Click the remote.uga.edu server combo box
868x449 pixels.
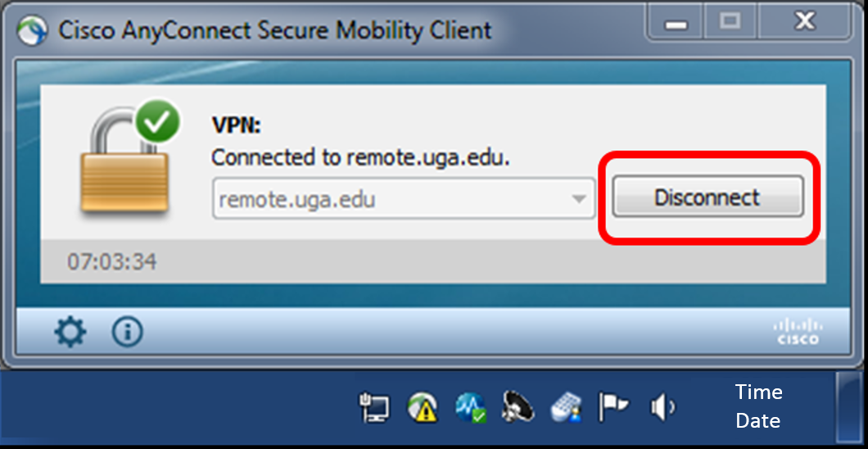click(x=404, y=199)
